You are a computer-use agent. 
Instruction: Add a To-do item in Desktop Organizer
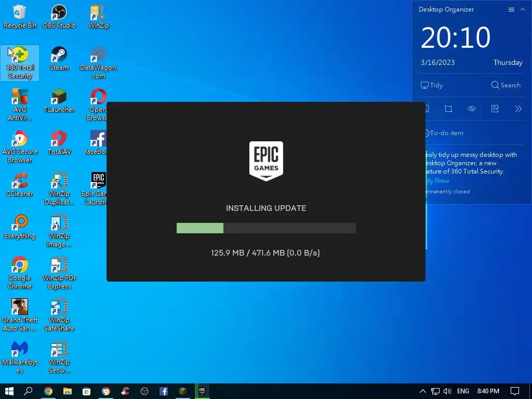(445, 133)
